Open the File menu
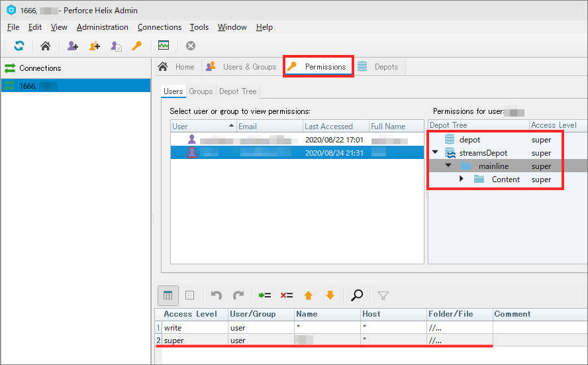The height and width of the screenshot is (365, 588). click(13, 27)
